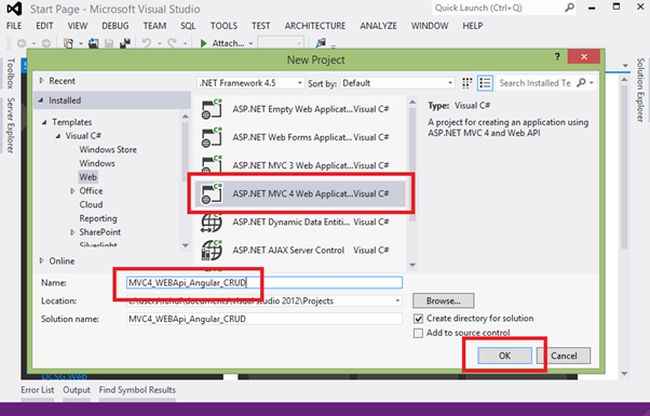Click the Save All toolbar icon

[x=125, y=43]
